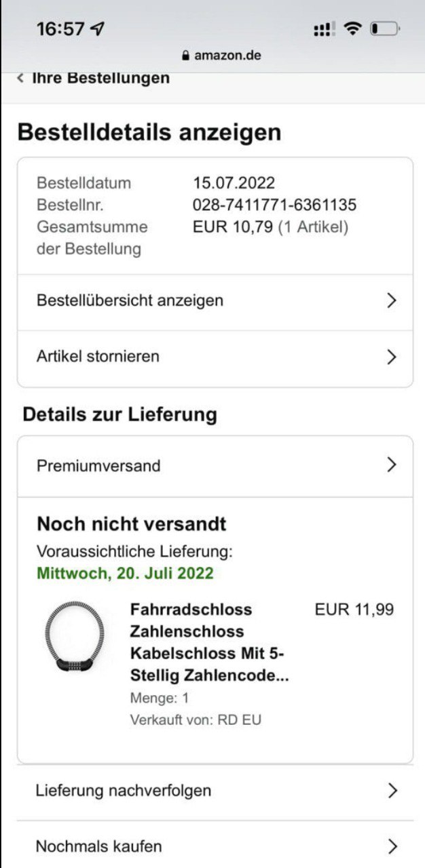Screen dimensions: 425x868
Task: Choose Artikel stornieren row
Action: pos(98,357)
